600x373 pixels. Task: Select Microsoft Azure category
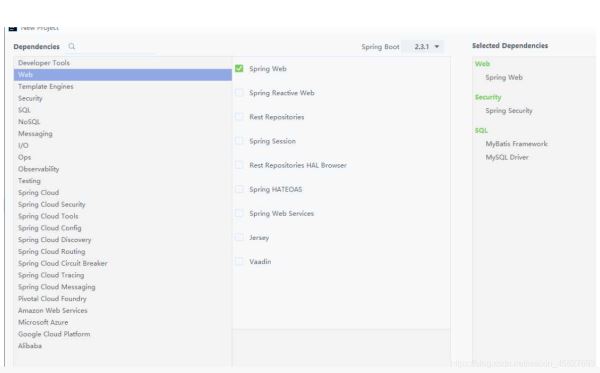coord(123,322)
